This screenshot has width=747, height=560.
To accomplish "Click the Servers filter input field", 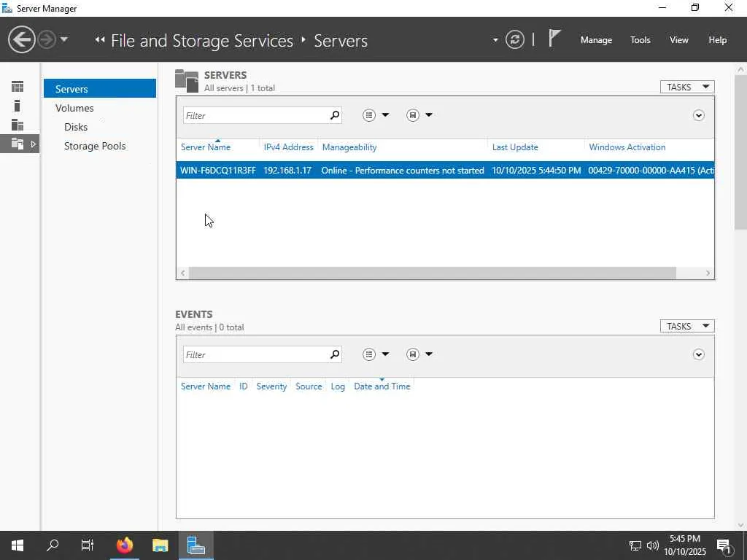I will tap(256, 115).
